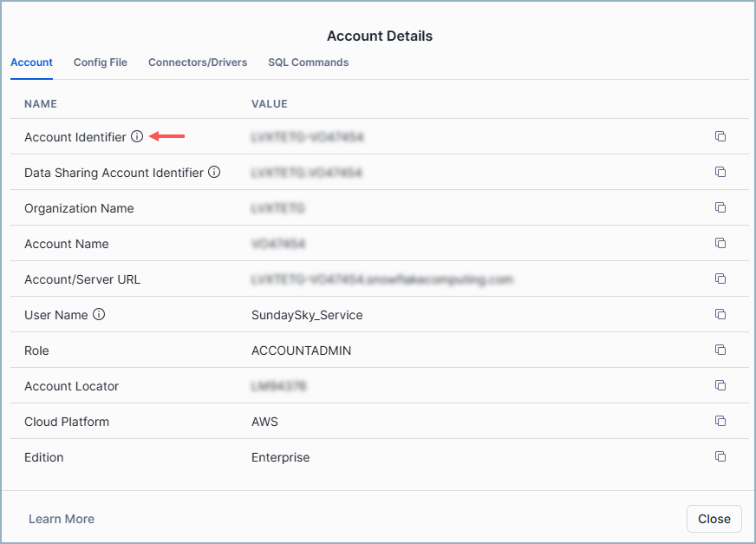The width and height of the screenshot is (756, 544).
Task: Switch back to the Account tab
Action: [31, 62]
